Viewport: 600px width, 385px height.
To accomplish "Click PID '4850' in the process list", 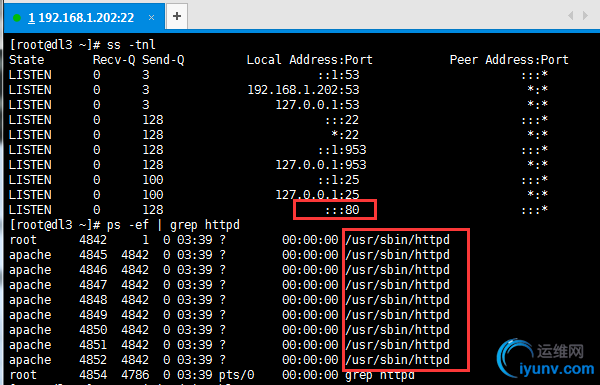I will (x=93, y=330).
